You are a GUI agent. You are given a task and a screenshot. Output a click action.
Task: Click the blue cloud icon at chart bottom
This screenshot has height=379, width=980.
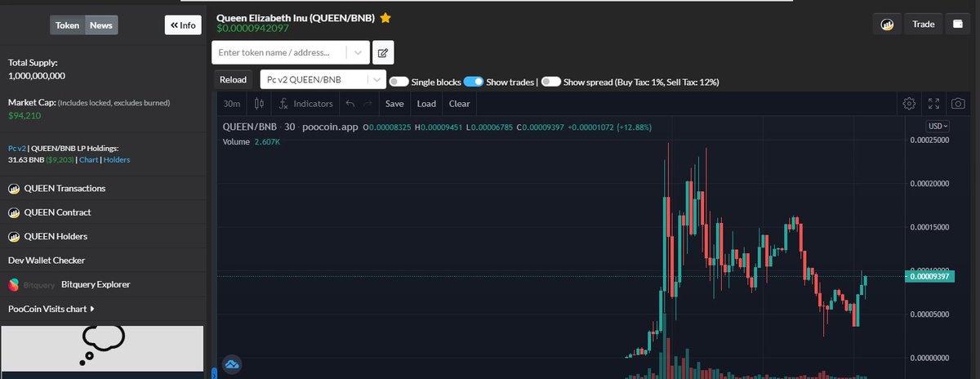point(230,364)
